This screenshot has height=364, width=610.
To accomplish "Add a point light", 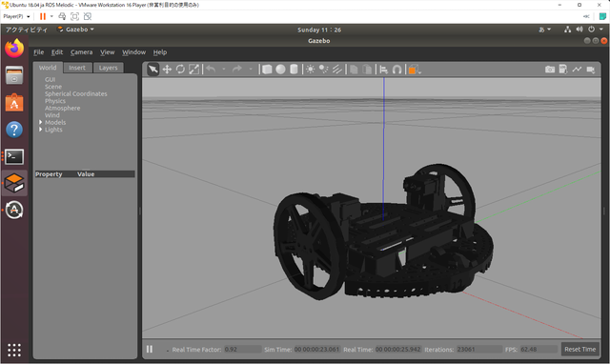I will (310, 70).
